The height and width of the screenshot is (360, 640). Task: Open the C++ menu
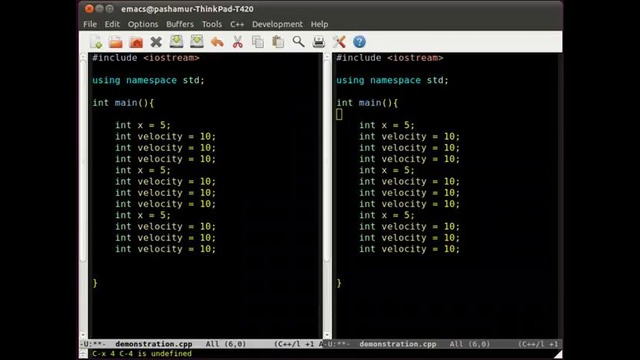point(237,24)
